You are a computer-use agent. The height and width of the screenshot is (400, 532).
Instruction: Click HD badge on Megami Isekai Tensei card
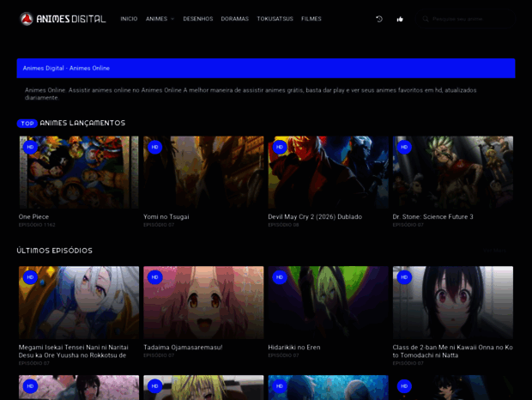click(30, 277)
